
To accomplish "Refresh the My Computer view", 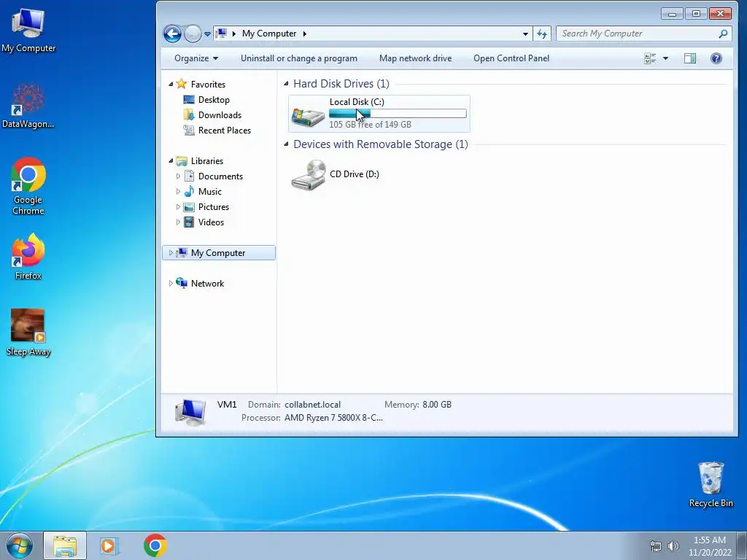I will click(542, 34).
